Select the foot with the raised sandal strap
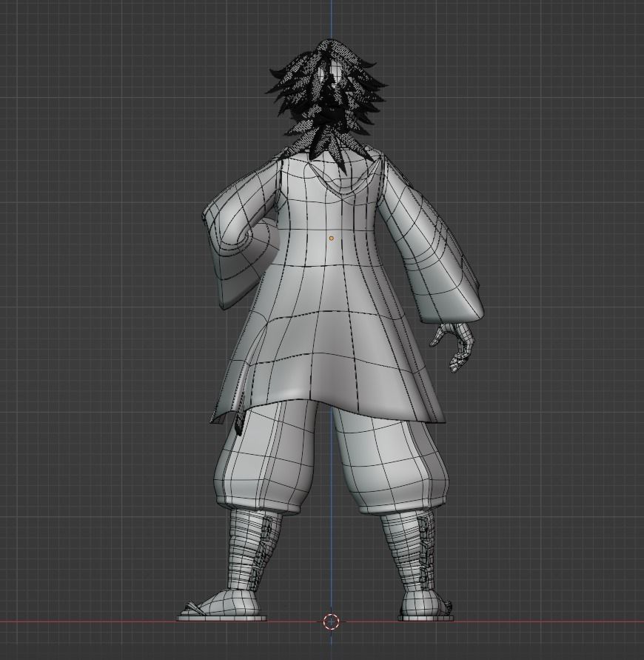This screenshot has width=644, height=660. (221, 605)
